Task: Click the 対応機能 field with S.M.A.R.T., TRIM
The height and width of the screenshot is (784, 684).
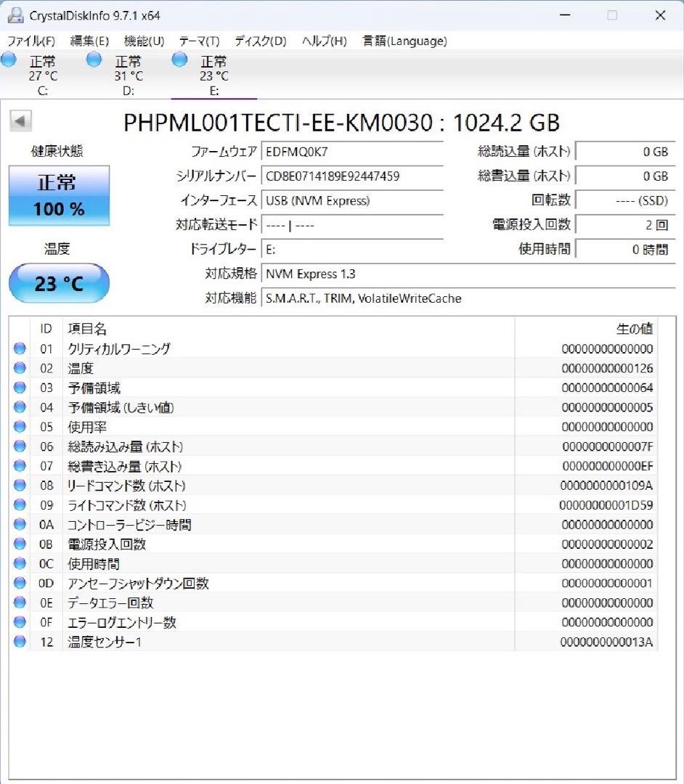Action: tap(468, 298)
